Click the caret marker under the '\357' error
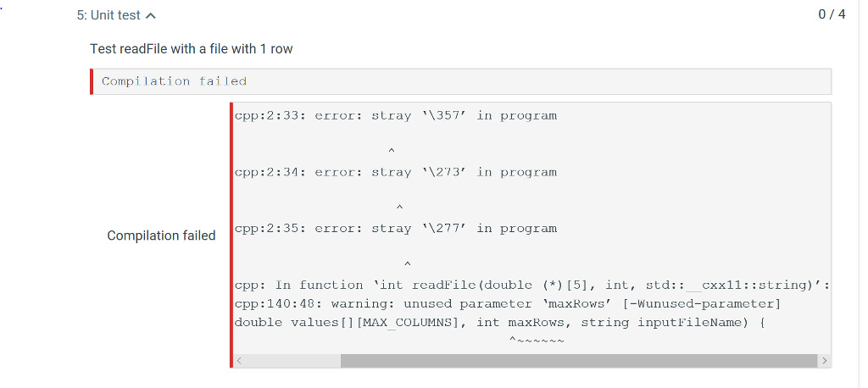 click(x=391, y=151)
